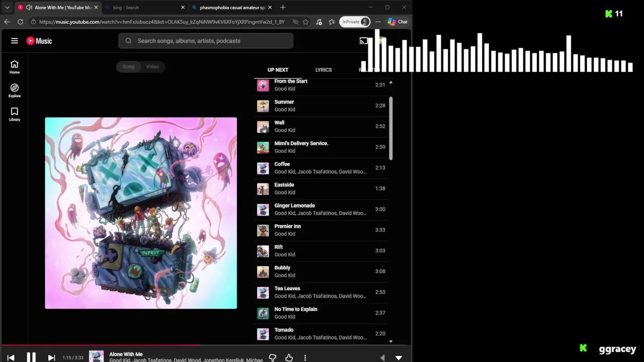Go back in the browser

[7, 22]
